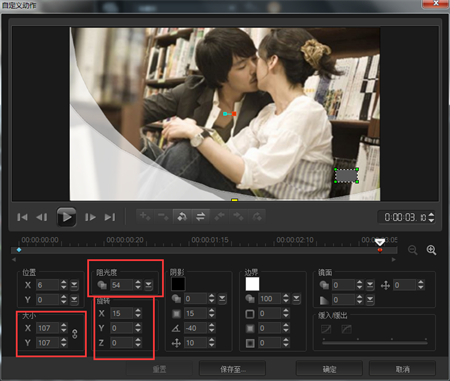Click the swap keyframes double-arrow icon
Viewport: 450px width, 381px height.
[200, 216]
